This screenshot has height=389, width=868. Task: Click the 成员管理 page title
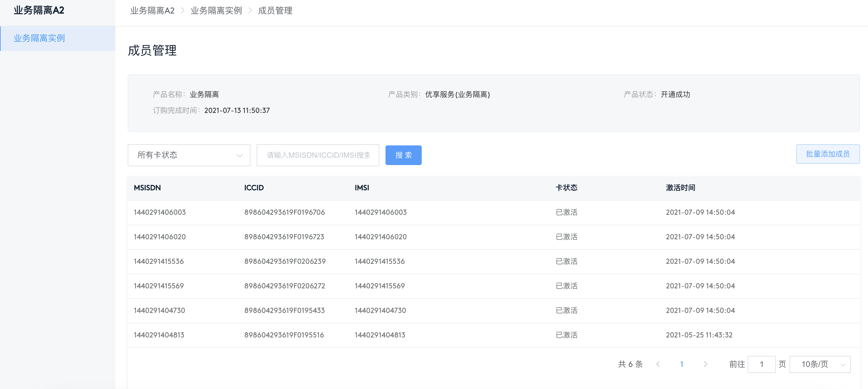pyautogui.click(x=152, y=51)
